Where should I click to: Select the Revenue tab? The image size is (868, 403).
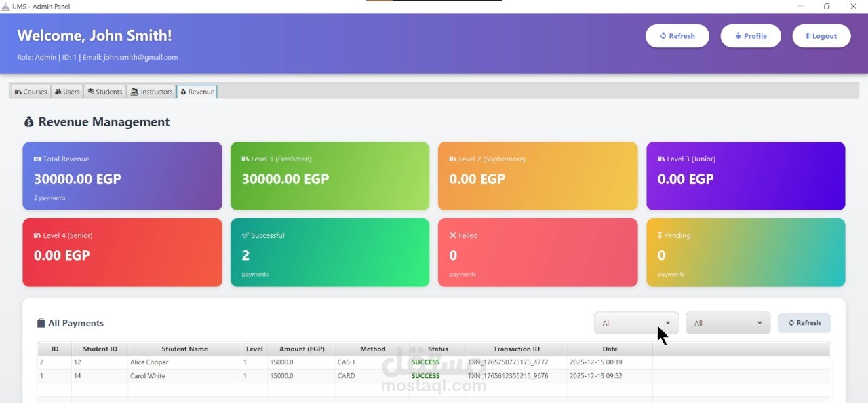[x=197, y=92]
